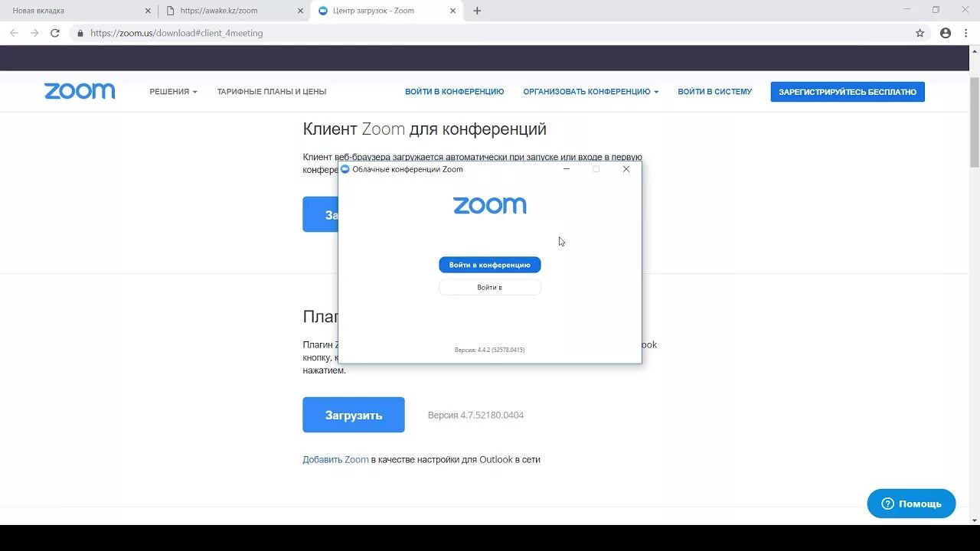Open Chrome's three-dot menu

pyautogui.click(x=966, y=33)
